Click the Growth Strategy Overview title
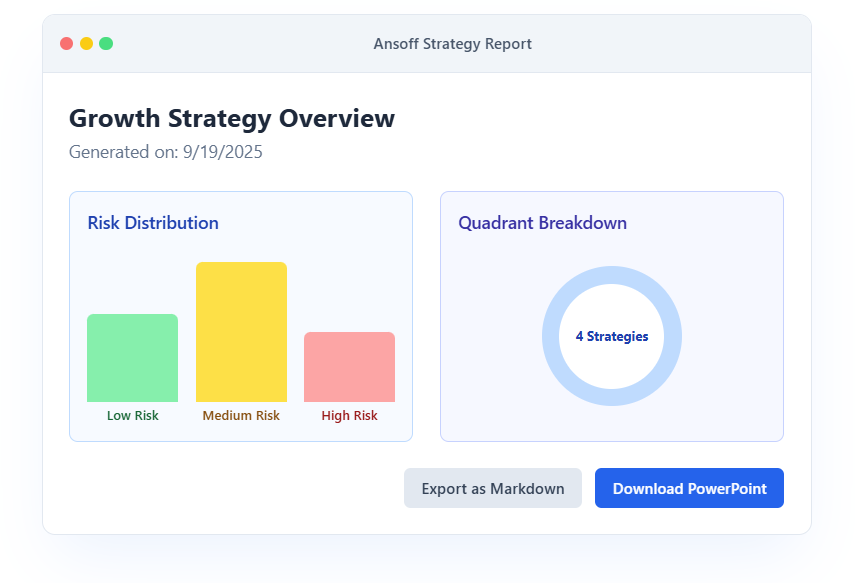 pos(232,118)
